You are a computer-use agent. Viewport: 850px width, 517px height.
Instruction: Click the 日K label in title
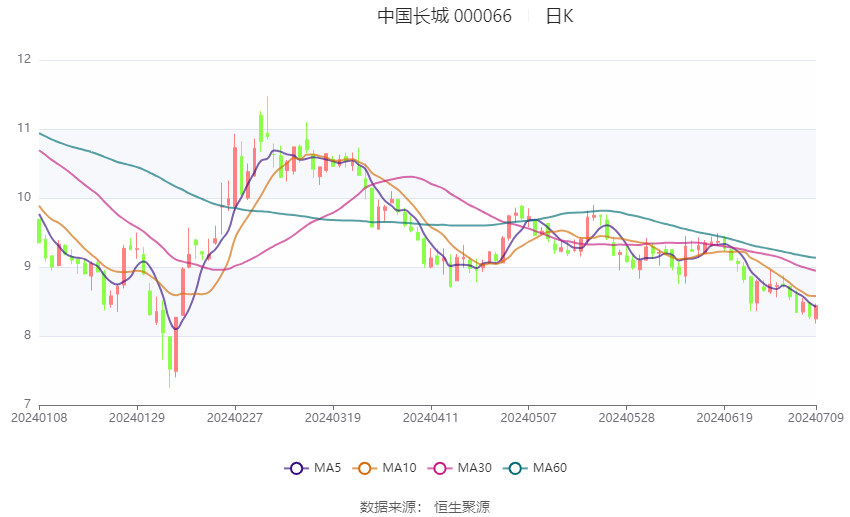coord(559,16)
